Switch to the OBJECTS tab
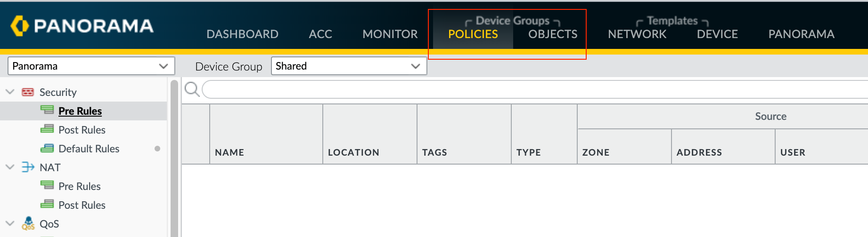Viewport: 868px width, 237px height. pyautogui.click(x=553, y=34)
